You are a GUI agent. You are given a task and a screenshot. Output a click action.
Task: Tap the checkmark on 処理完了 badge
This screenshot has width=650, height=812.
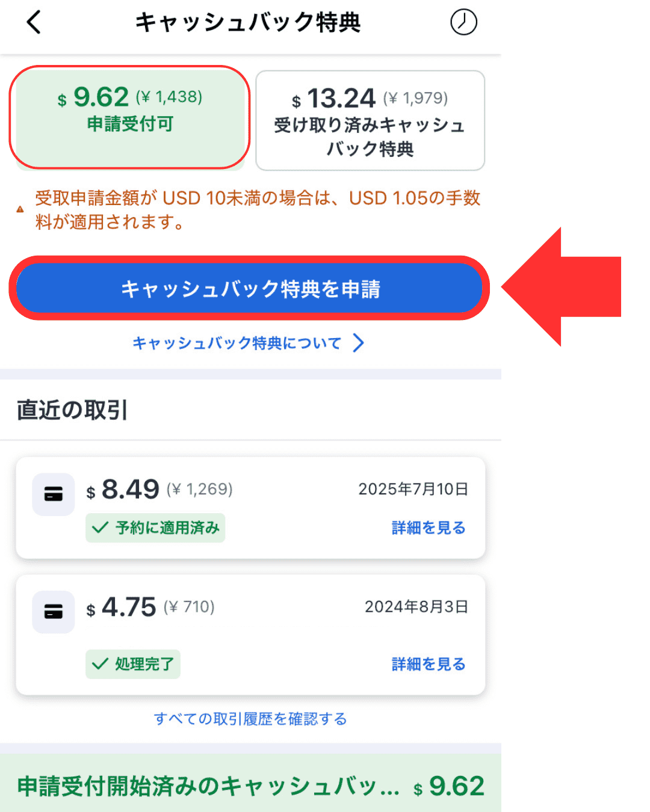point(100,665)
